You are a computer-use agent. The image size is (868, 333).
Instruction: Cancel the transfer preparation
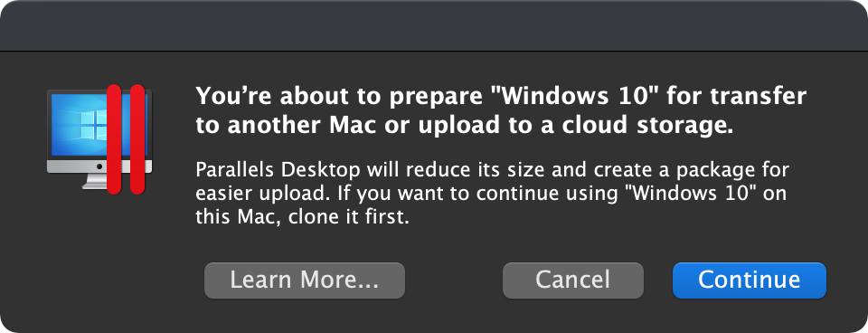point(573,281)
